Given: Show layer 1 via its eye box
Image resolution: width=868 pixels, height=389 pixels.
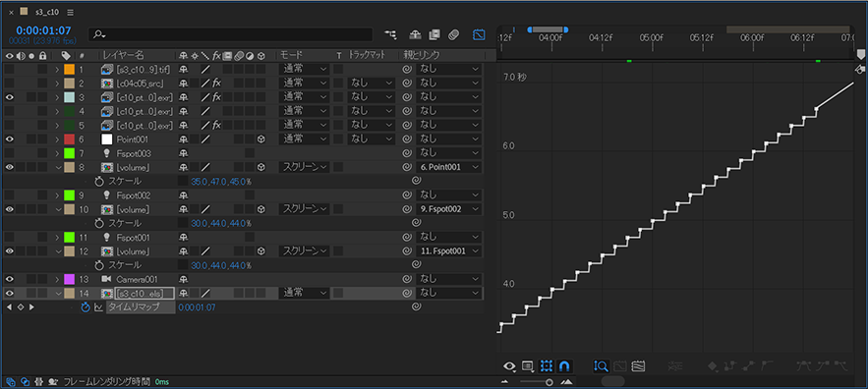Looking at the screenshot, I should click(10, 69).
